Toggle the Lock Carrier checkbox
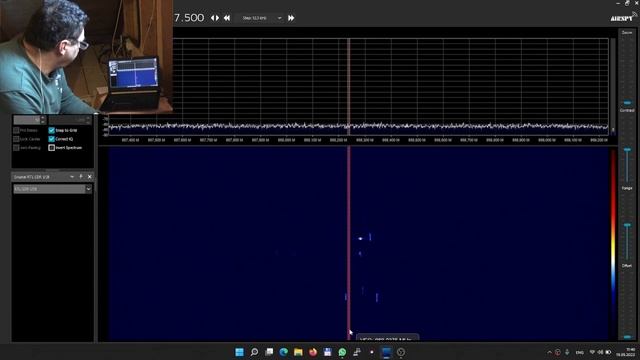 pyautogui.click(x=16, y=139)
